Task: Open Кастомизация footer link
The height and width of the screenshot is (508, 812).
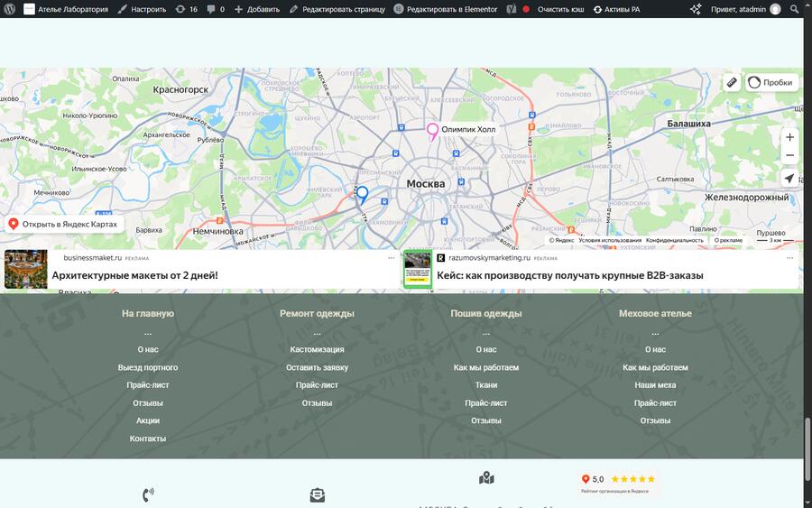Action: 317,349
